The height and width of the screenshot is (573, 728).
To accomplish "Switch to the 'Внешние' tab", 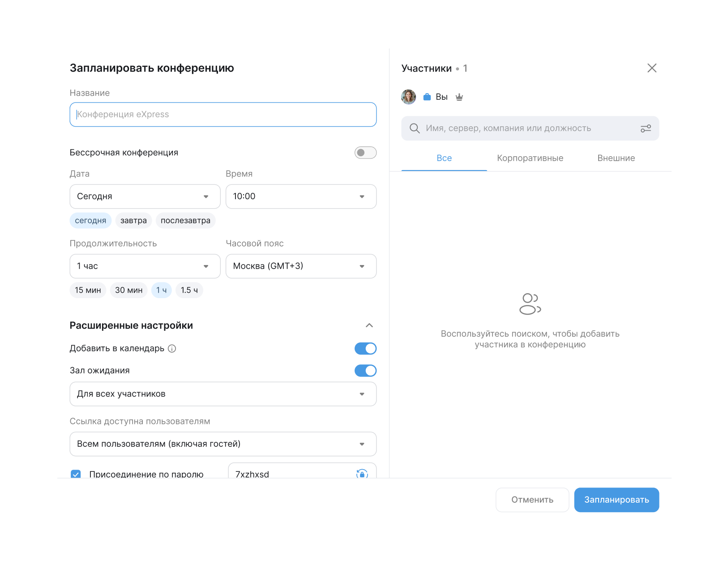I will (616, 158).
